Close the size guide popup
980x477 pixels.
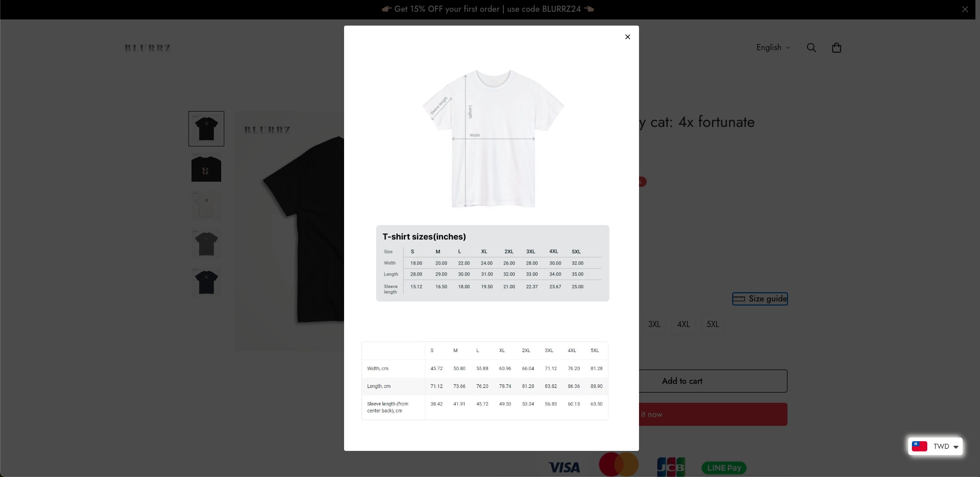click(x=628, y=37)
